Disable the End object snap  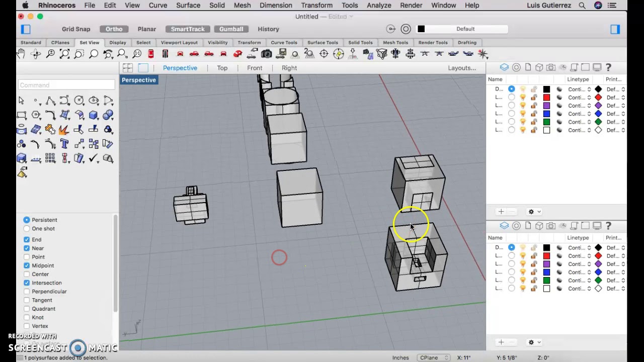point(27,240)
